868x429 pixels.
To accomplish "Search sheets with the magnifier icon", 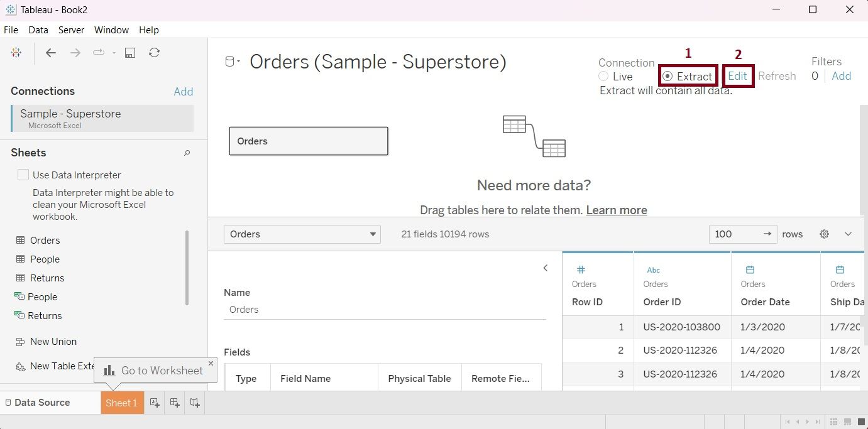I will [x=187, y=153].
